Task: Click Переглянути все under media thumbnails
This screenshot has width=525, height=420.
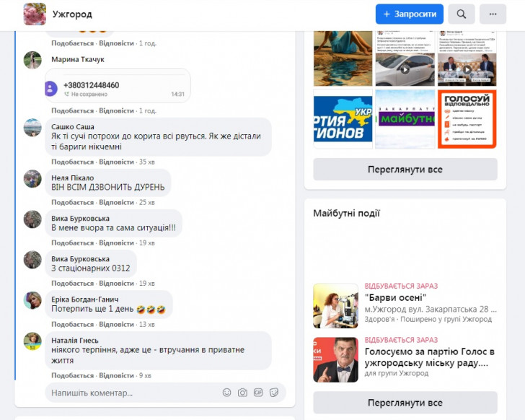Action: pyautogui.click(x=405, y=170)
